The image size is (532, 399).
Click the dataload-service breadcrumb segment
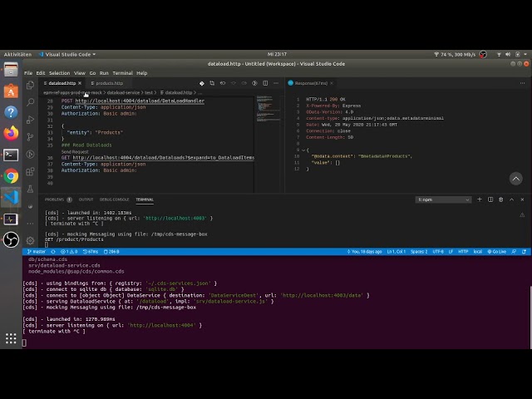[x=123, y=92]
